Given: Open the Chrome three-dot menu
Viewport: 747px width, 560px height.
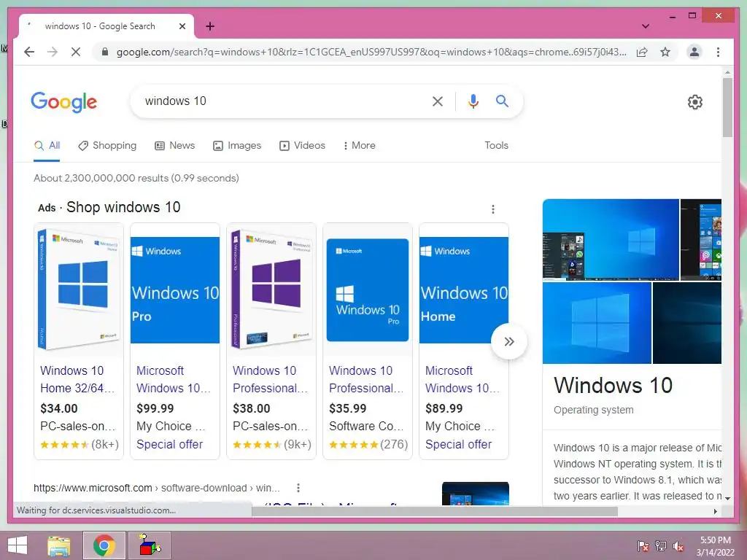Looking at the screenshot, I should [718, 52].
